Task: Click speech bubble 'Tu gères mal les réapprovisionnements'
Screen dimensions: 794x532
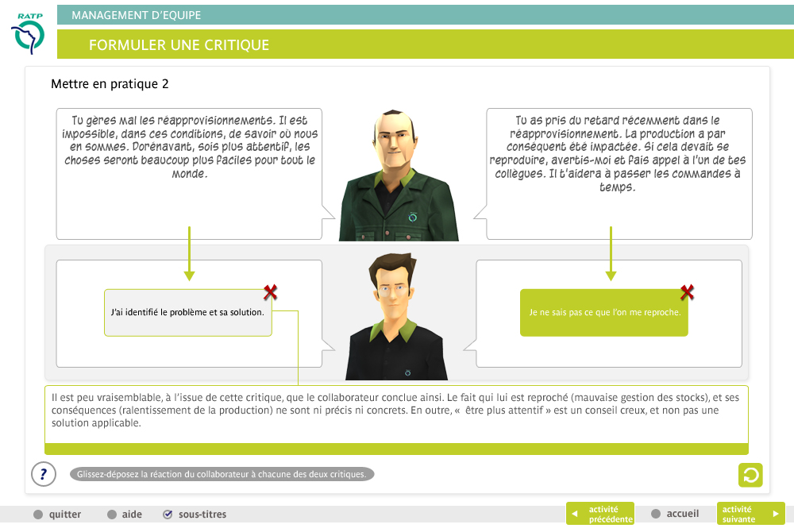Action: click(189, 174)
